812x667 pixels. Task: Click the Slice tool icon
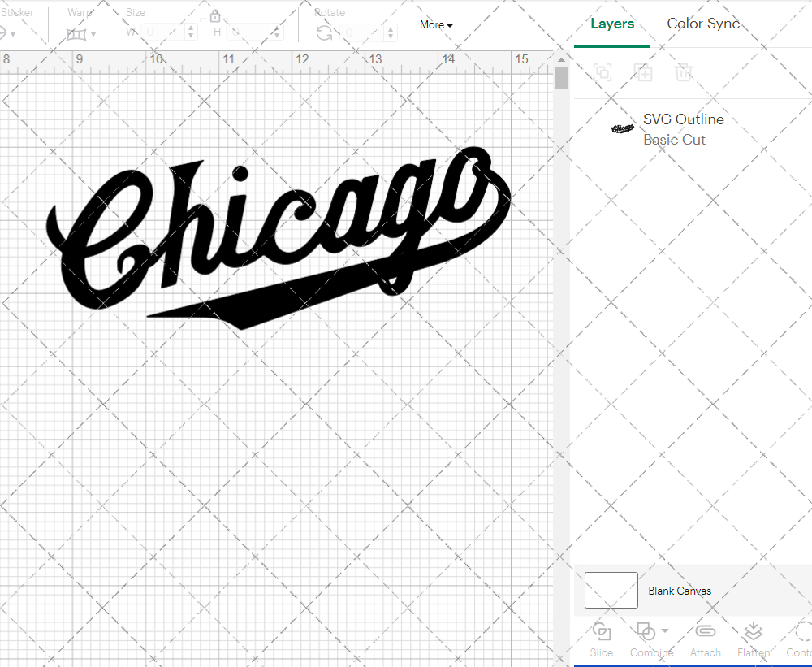tap(602, 632)
